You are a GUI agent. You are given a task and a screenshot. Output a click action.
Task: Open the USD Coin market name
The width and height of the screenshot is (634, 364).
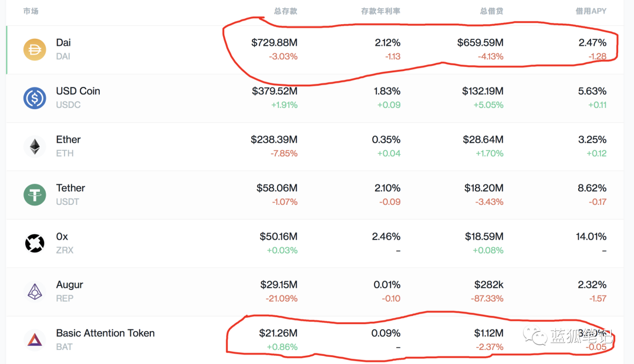tap(78, 91)
